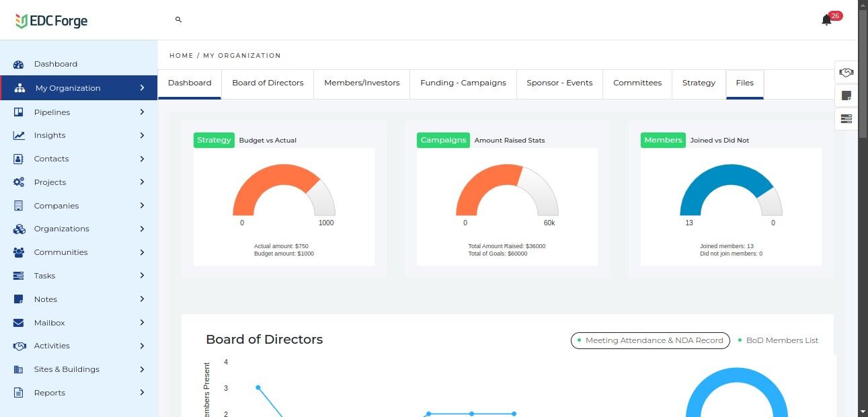Click the Contacts address-book icon
868x417 pixels.
[19, 159]
